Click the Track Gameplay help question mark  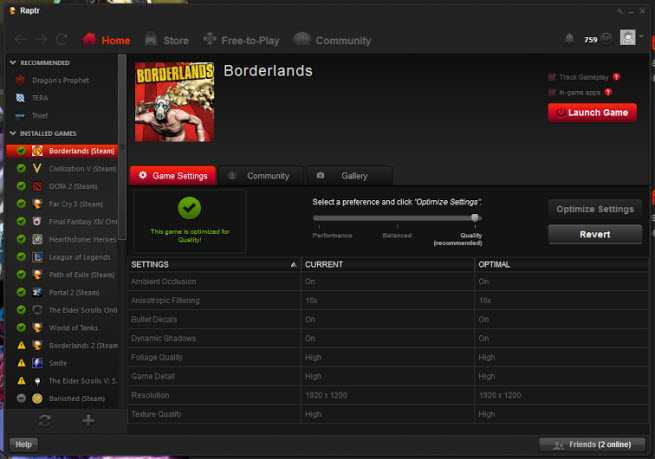tap(616, 77)
